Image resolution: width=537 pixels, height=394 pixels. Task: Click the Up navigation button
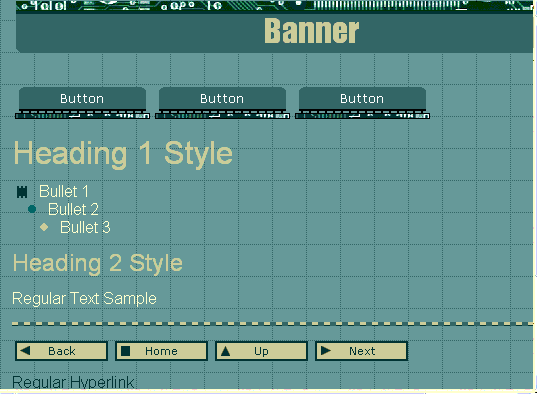click(x=261, y=351)
